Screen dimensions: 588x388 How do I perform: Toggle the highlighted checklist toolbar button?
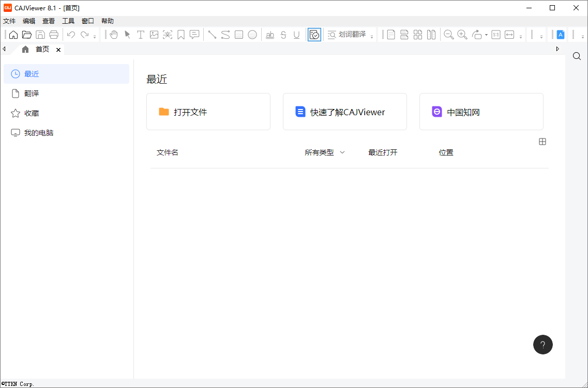[x=314, y=35]
